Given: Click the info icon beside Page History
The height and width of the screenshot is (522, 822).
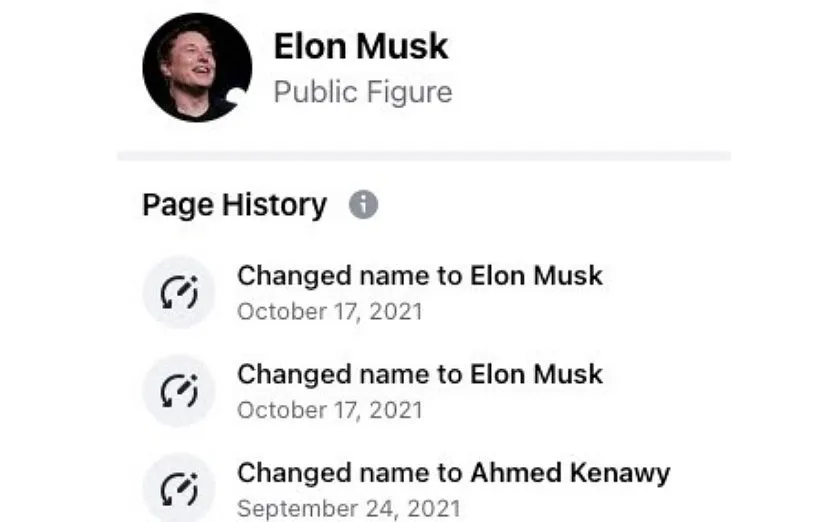Looking at the screenshot, I should pyautogui.click(x=363, y=205).
